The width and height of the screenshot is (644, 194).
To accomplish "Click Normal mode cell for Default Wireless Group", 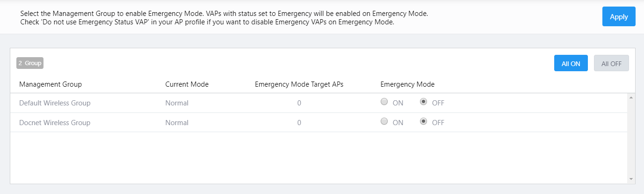I will point(177,103).
